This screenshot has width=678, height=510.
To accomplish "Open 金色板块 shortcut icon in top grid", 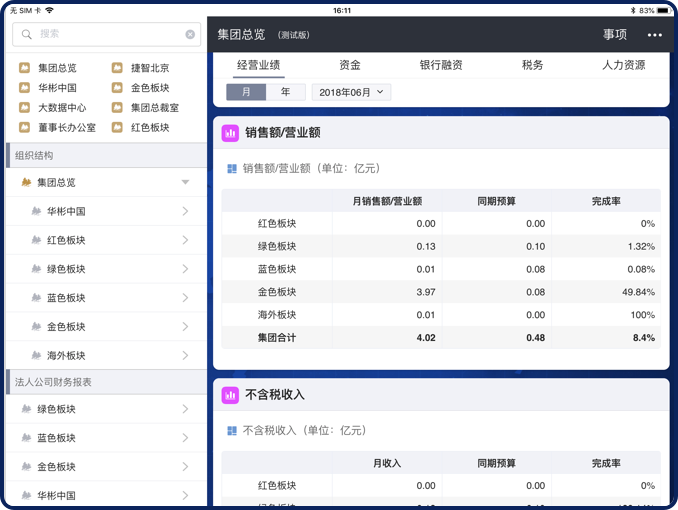I will tap(117, 88).
